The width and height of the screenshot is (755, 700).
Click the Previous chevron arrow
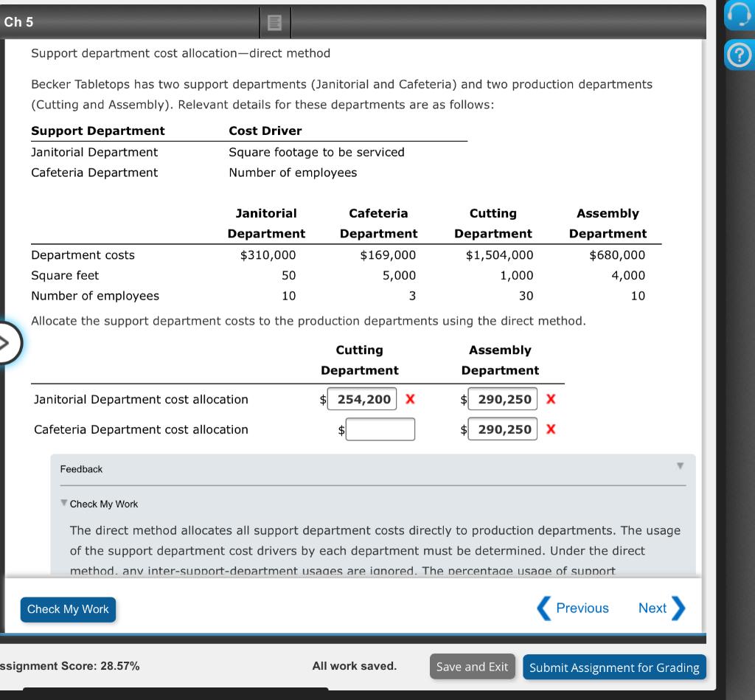544,608
